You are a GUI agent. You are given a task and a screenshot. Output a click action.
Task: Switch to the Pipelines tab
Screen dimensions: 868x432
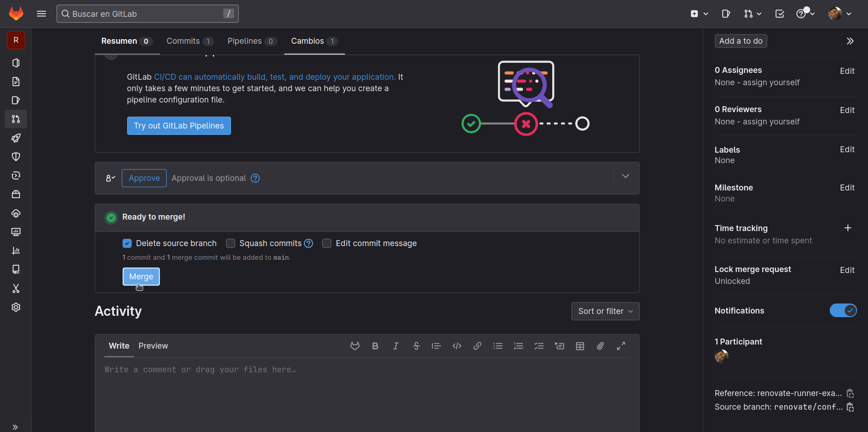click(252, 41)
